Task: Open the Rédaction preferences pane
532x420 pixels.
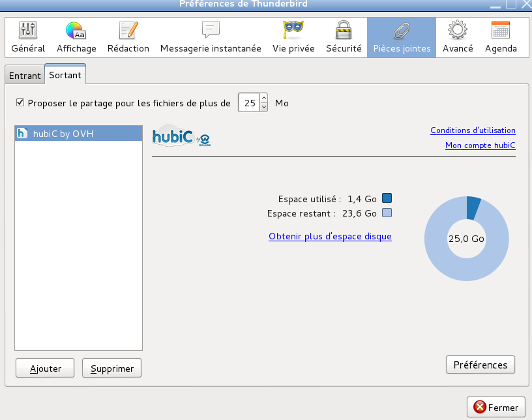Action: pyautogui.click(x=128, y=37)
